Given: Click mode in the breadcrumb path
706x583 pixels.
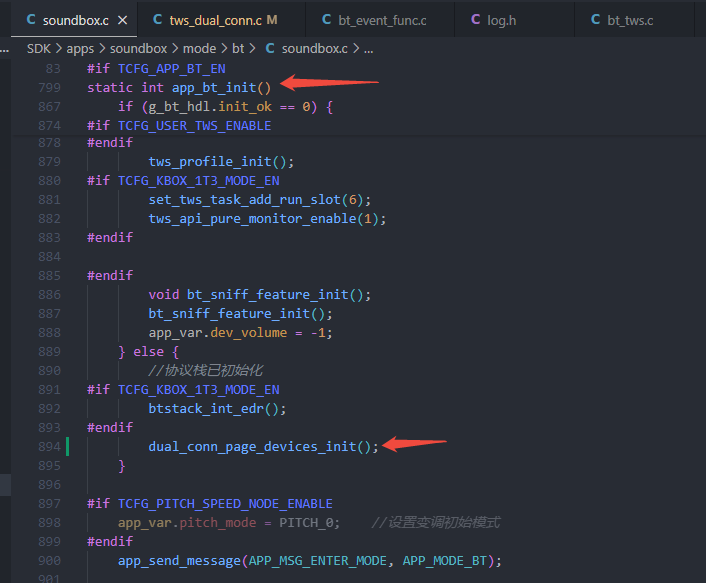Looking at the screenshot, I should click(199, 49).
